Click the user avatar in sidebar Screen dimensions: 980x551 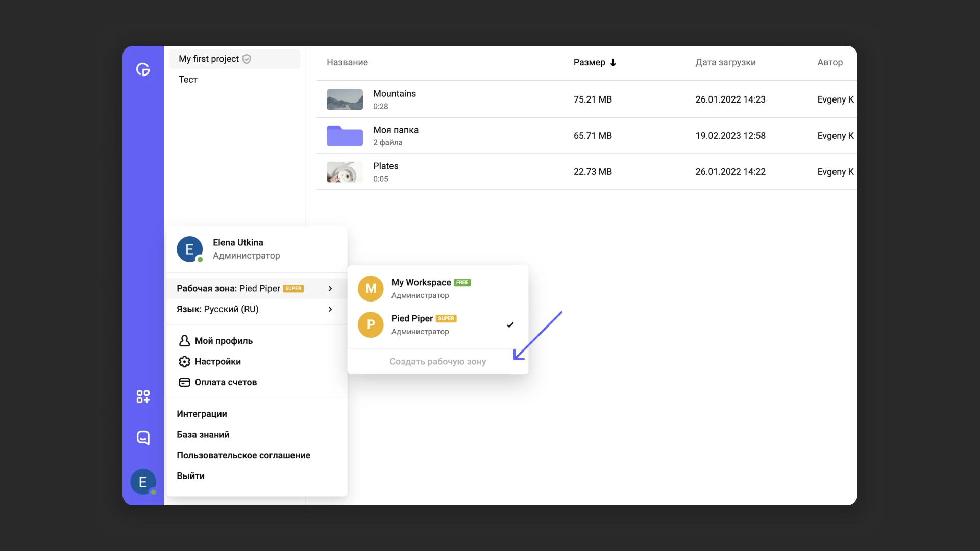pyautogui.click(x=143, y=482)
